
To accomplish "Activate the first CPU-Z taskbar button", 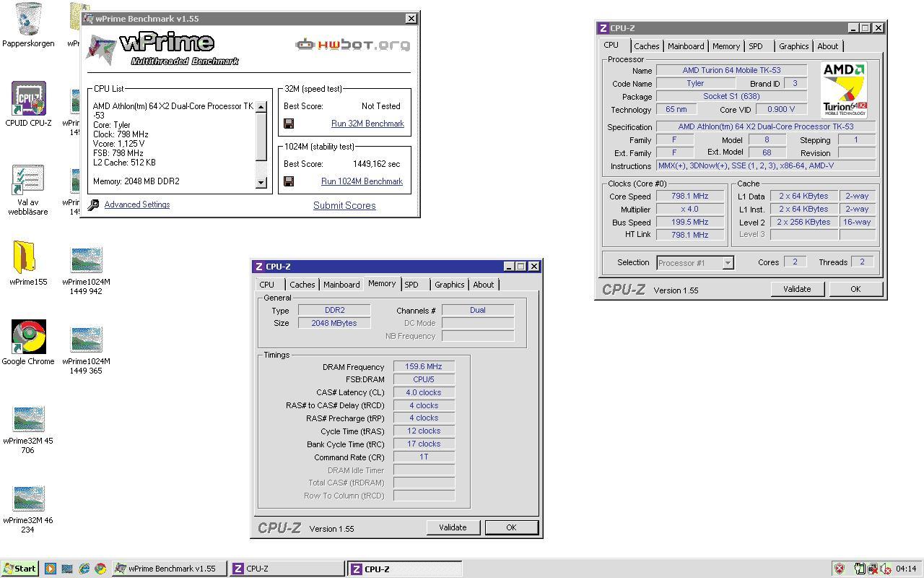I will (x=287, y=569).
